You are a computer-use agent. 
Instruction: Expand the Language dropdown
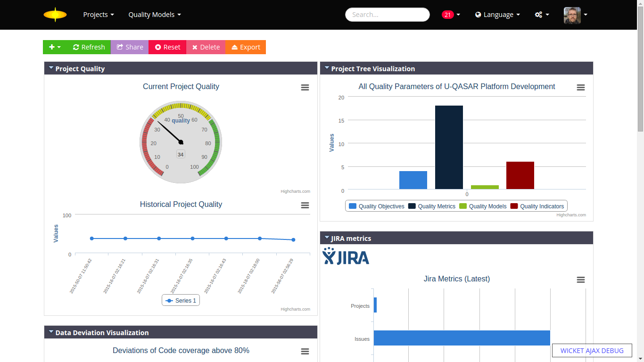coord(497,15)
